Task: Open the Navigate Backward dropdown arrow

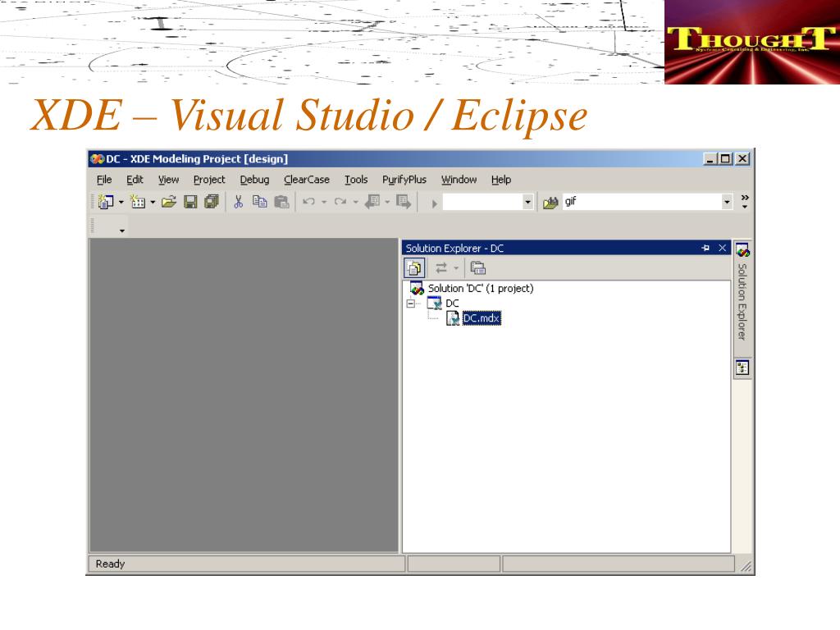Action: [387, 203]
